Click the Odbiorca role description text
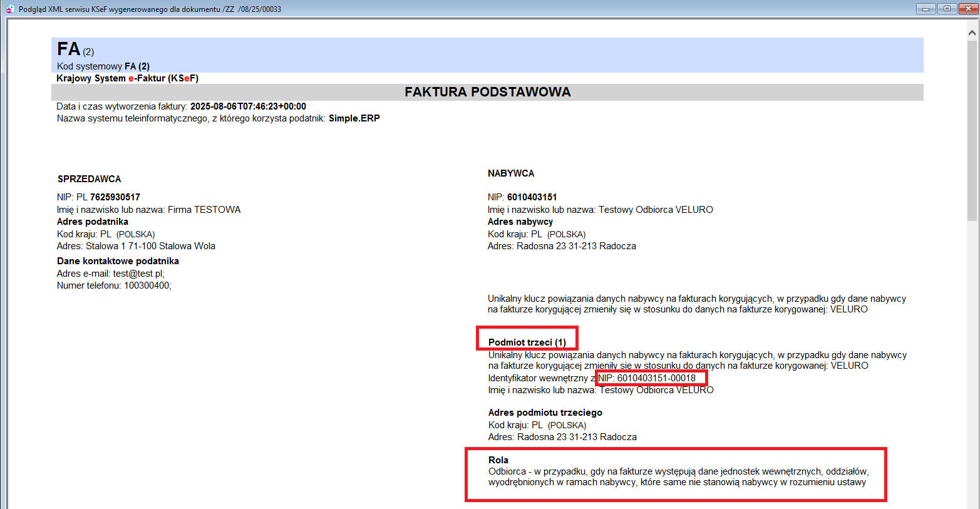This screenshot has height=509, width=980. (x=678, y=477)
